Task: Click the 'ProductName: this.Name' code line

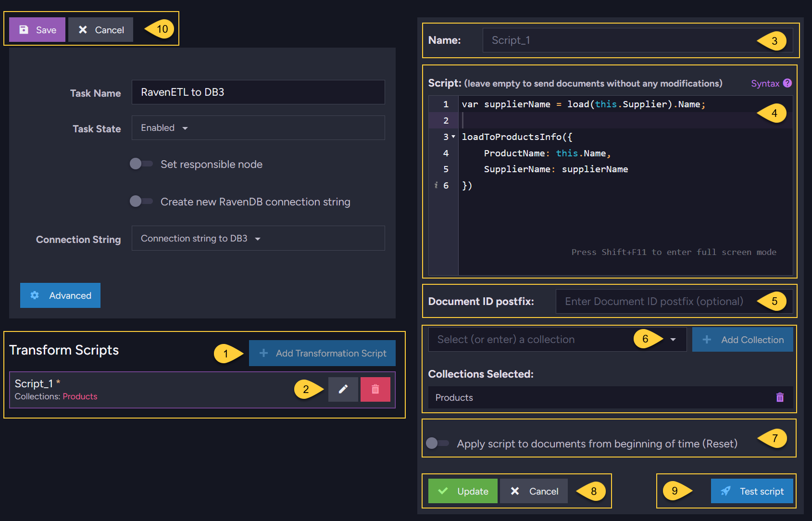Action: coord(547,153)
